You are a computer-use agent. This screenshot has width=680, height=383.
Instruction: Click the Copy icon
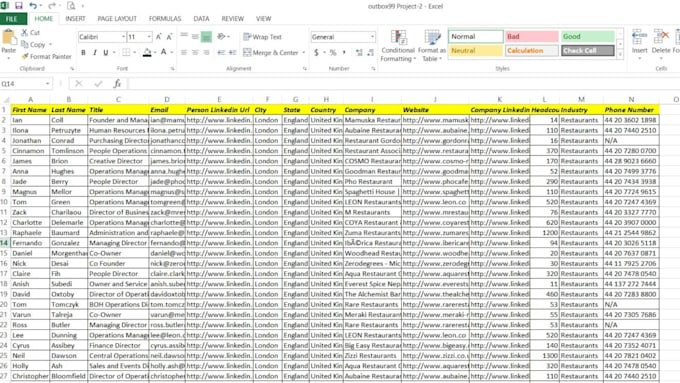[x=25, y=44]
